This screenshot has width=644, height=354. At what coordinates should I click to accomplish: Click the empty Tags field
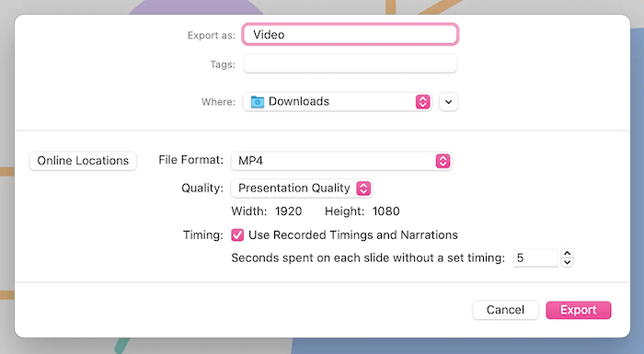click(x=350, y=64)
